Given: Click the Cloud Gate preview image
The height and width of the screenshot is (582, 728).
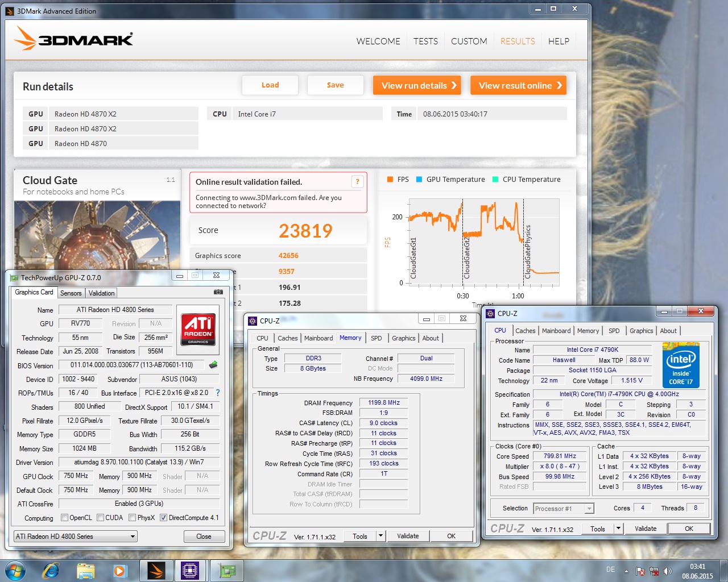Looking at the screenshot, I should [x=97, y=234].
